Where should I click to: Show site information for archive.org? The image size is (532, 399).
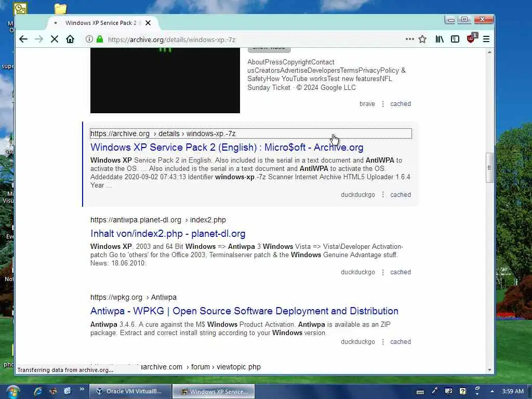89,39
